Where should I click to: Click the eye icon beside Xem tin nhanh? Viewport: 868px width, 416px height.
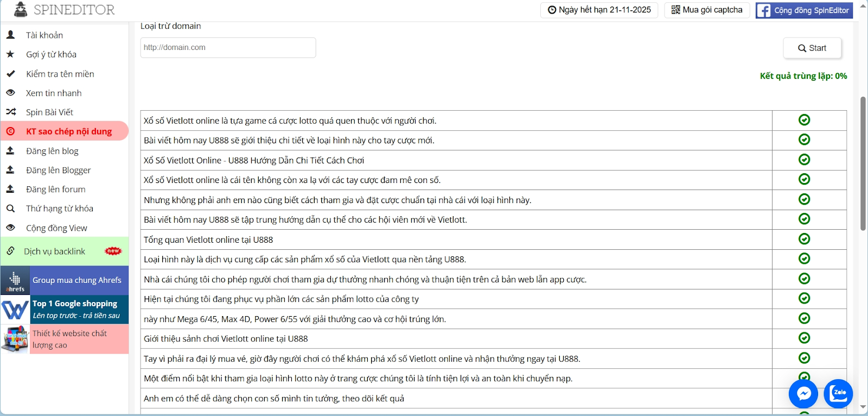click(x=10, y=93)
